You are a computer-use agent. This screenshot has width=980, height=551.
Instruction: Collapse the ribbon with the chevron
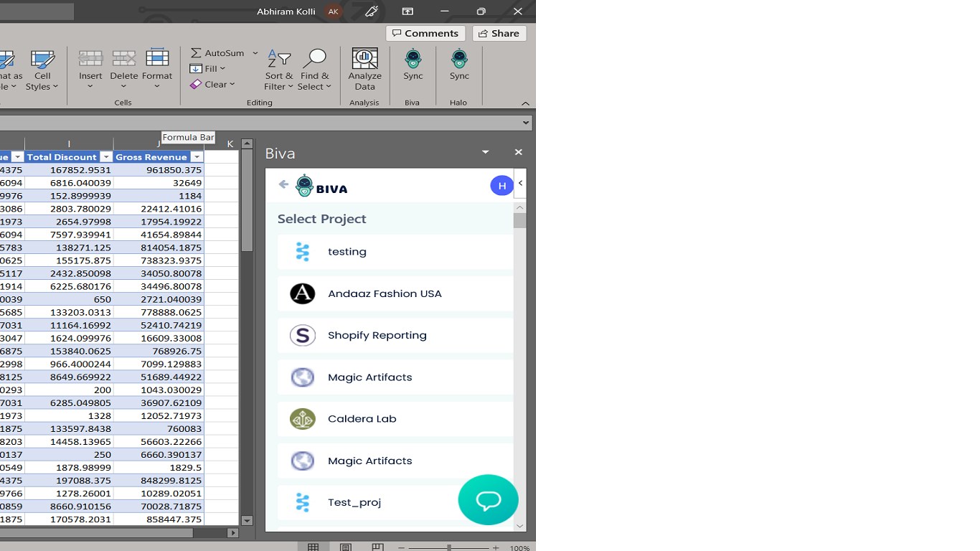(x=525, y=103)
